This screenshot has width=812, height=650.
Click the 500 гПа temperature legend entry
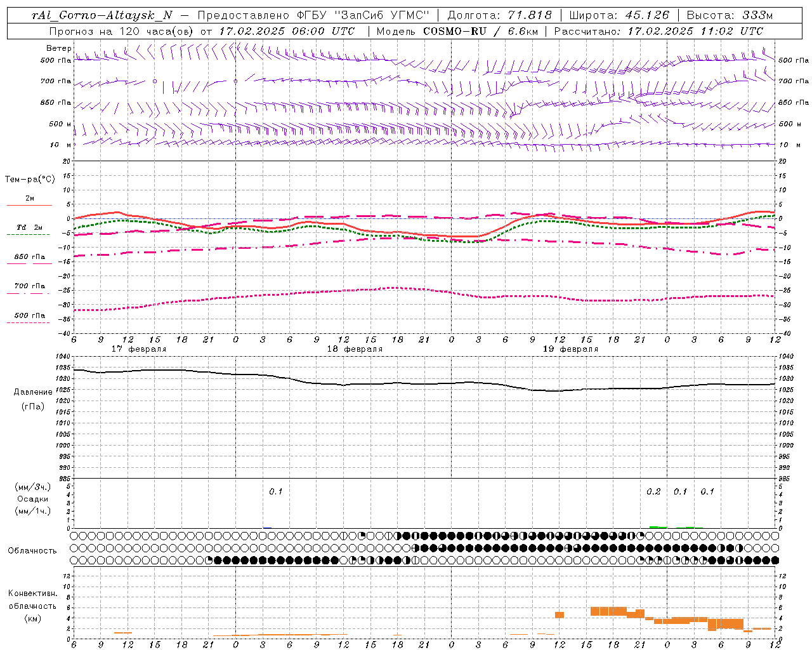click(x=29, y=315)
